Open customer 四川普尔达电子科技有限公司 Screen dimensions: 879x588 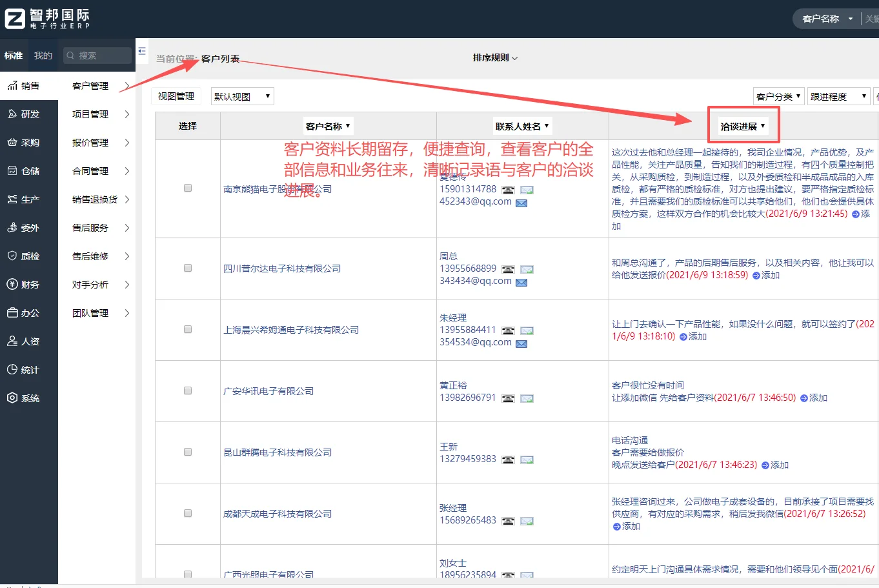[282, 269]
